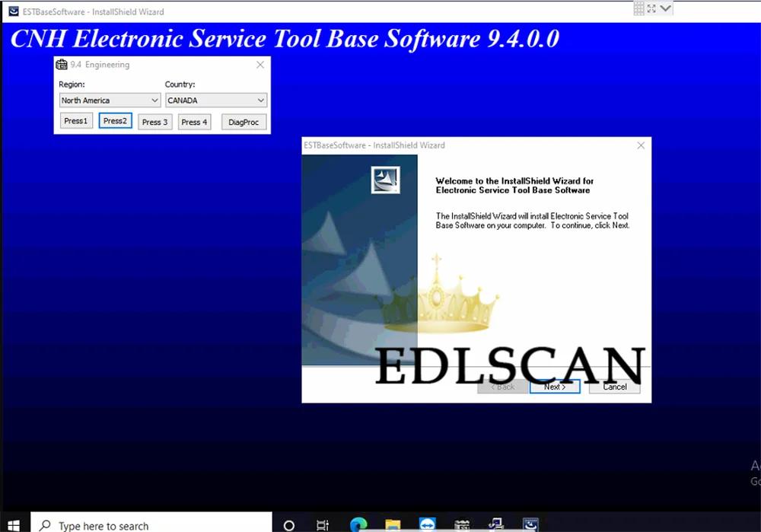This screenshot has height=532, width=761.
Task: Launch Microsoft Edge from the taskbar
Action: click(358, 524)
